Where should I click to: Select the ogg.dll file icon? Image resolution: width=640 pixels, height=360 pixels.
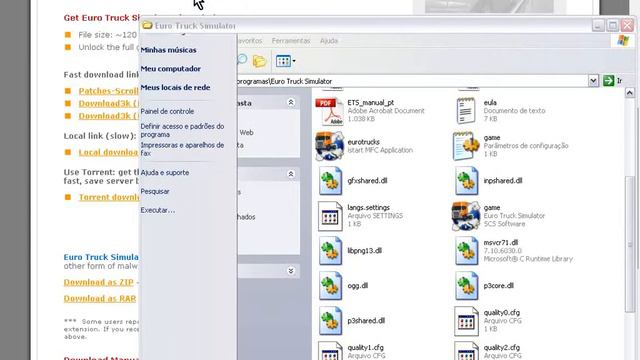330,286
